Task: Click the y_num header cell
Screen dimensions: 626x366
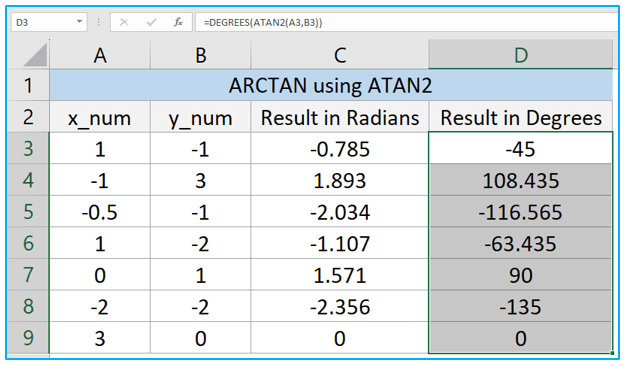Action: [x=200, y=117]
